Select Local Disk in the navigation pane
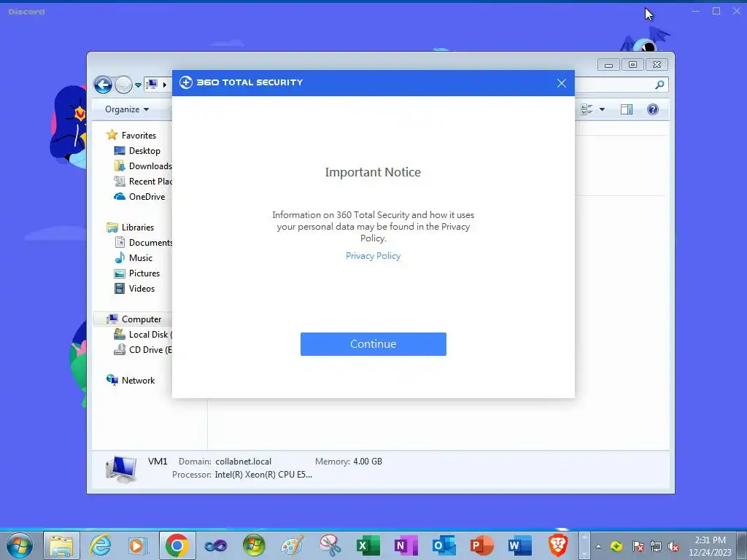The height and width of the screenshot is (560, 747). coord(143,334)
